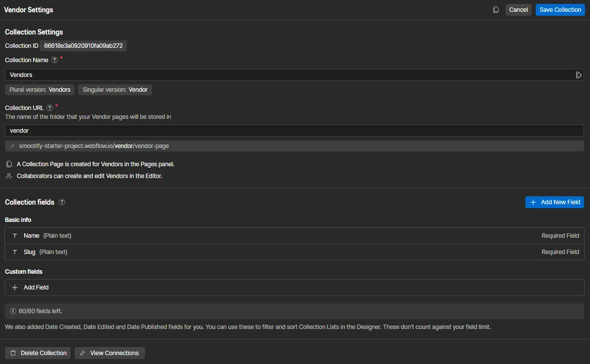The width and height of the screenshot is (590, 364).
Task: Delete the collection
Action: 39,353
